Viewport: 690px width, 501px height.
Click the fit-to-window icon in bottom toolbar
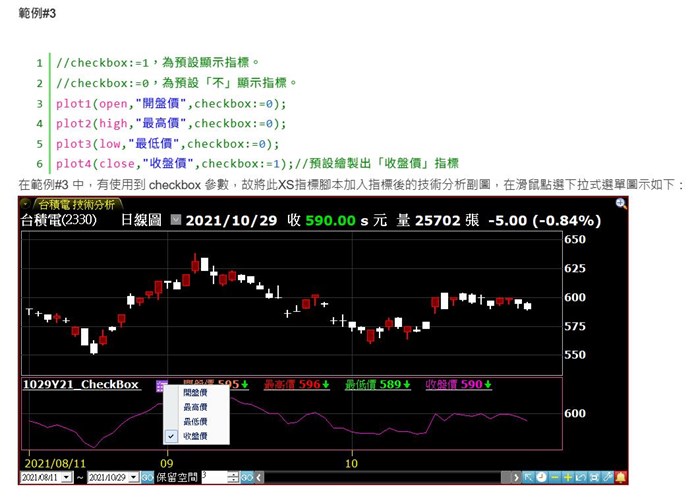point(595,477)
